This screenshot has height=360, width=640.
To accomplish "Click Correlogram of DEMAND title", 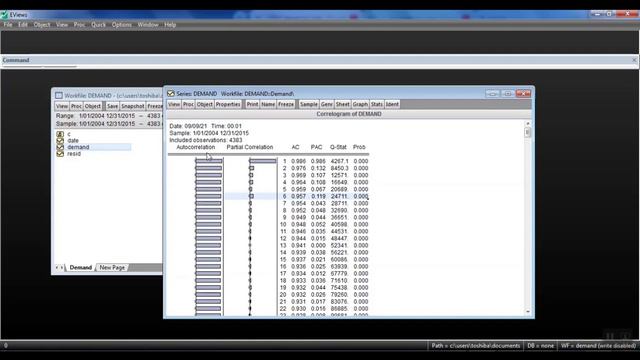I will (x=349, y=114).
